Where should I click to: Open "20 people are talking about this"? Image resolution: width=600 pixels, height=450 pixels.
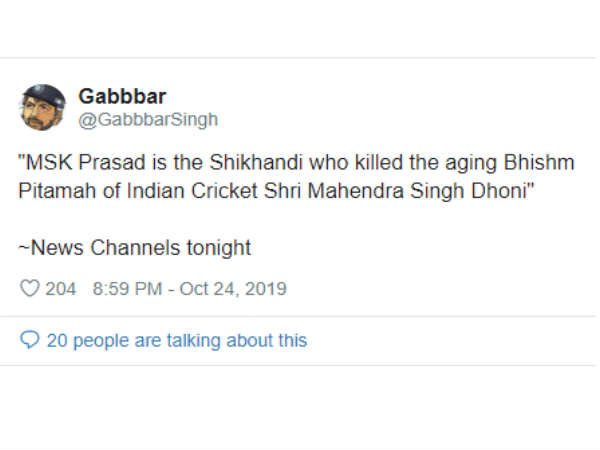176,341
